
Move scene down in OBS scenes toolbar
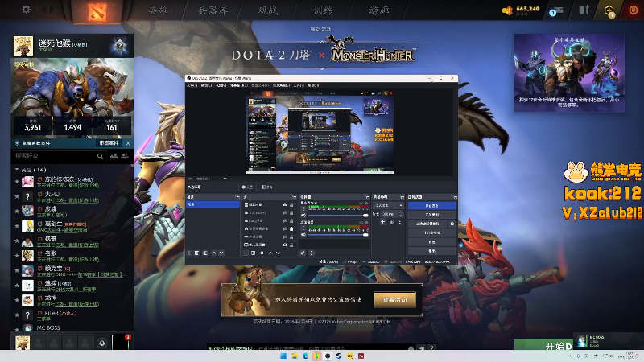pos(221,253)
